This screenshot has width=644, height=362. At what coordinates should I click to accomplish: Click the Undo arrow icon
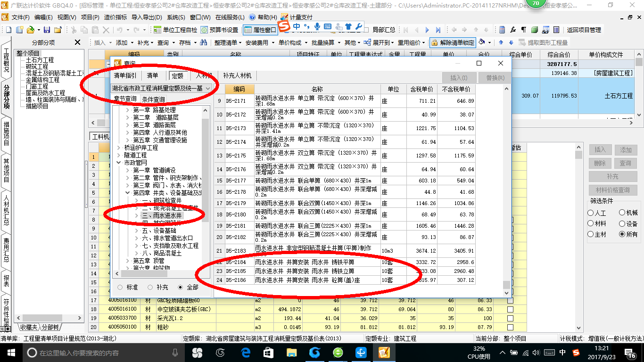tap(120, 30)
